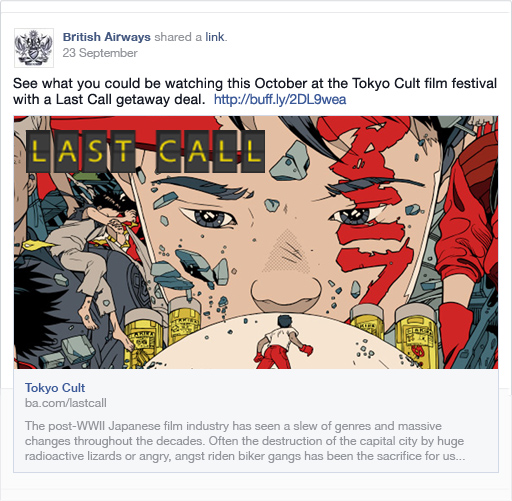Follow the buff.ly/2DL9wea short URL
Viewport: 512px width, 501px height.
pos(280,99)
